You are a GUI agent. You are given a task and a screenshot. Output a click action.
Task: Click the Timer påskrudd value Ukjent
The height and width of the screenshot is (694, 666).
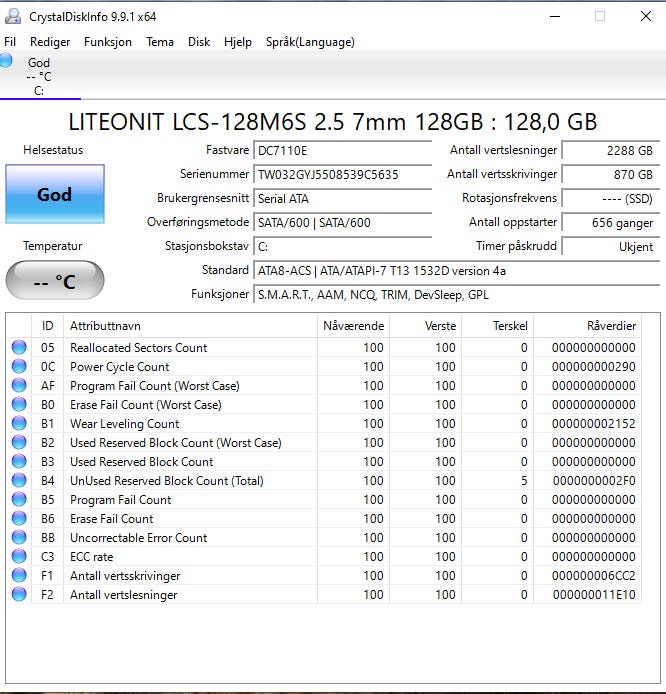pyautogui.click(x=611, y=247)
